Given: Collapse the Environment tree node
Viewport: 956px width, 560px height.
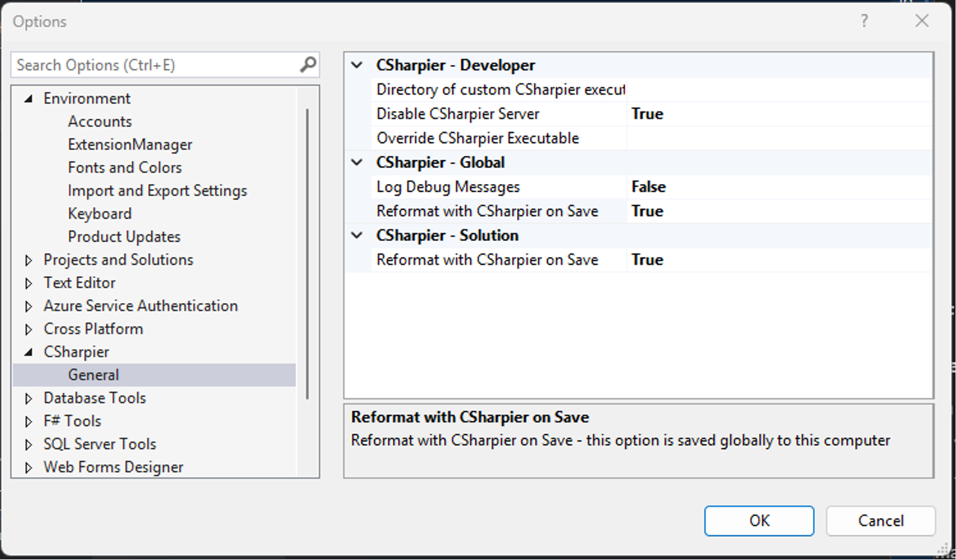Looking at the screenshot, I should point(27,98).
